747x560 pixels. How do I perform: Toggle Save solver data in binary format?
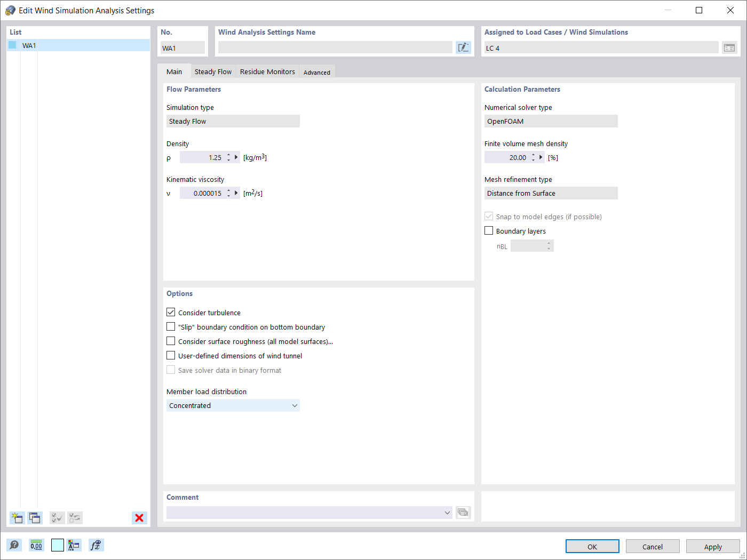pos(171,370)
